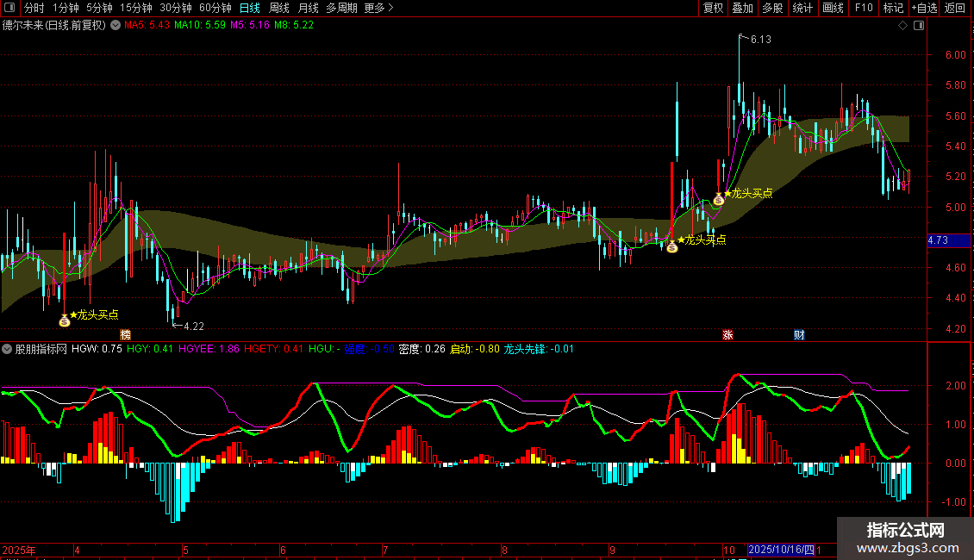Image resolution: width=974 pixels, height=560 pixels.
Task: Click the M5: 5.16 legend value
Action: (x=250, y=26)
